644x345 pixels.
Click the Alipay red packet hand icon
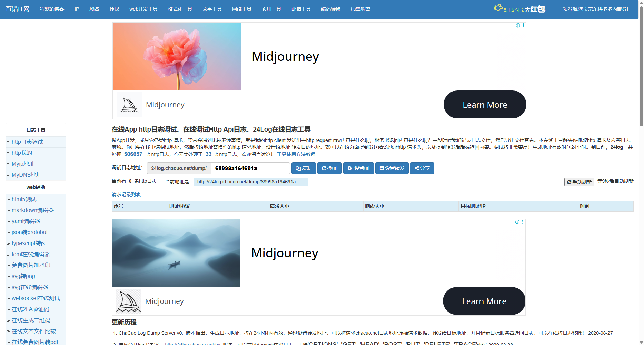[498, 8]
